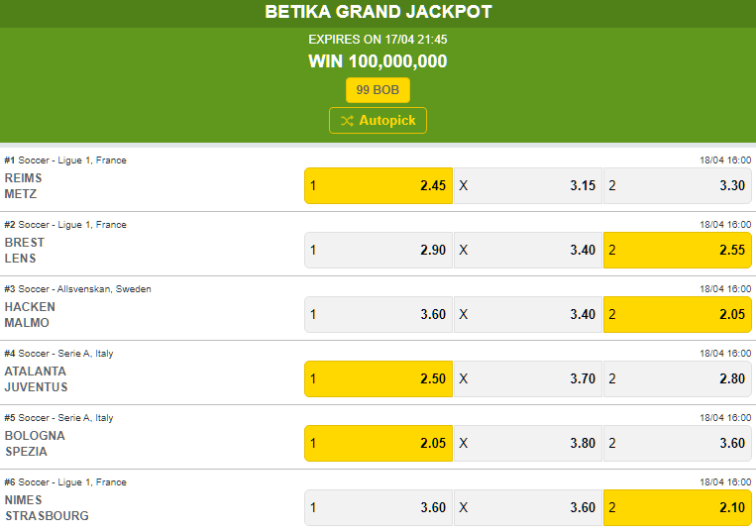
Task: Click the 99 BOB stake button
Action: tap(378, 90)
